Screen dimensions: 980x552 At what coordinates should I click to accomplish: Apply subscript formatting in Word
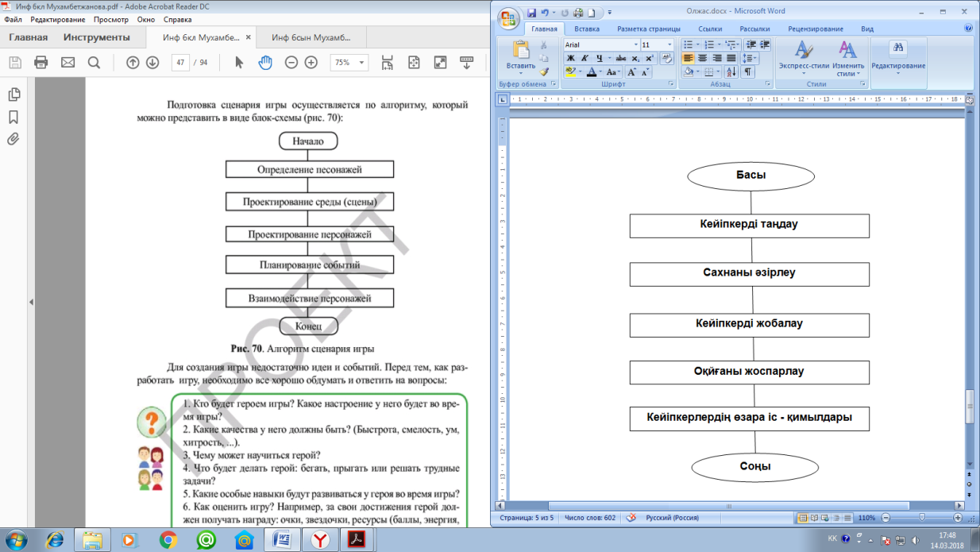tap(635, 58)
